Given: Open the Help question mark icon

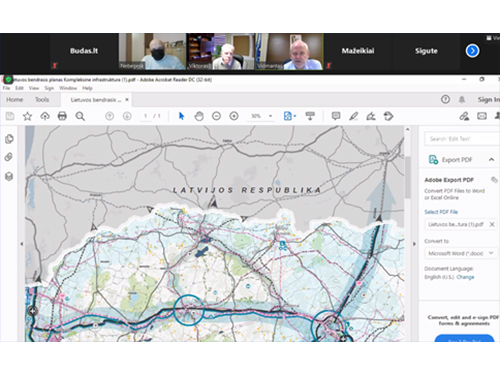Looking at the screenshot, I should click(x=445, y=99).
